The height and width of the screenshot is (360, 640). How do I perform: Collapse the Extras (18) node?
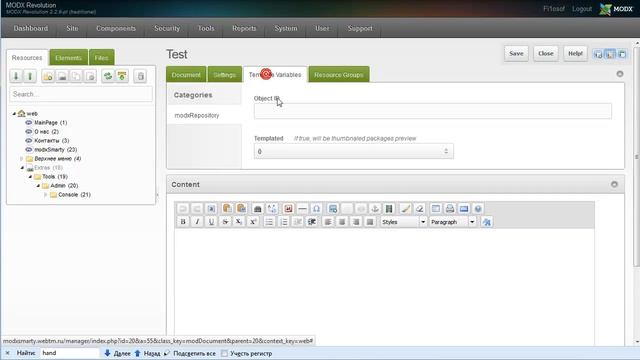[22, 168]
